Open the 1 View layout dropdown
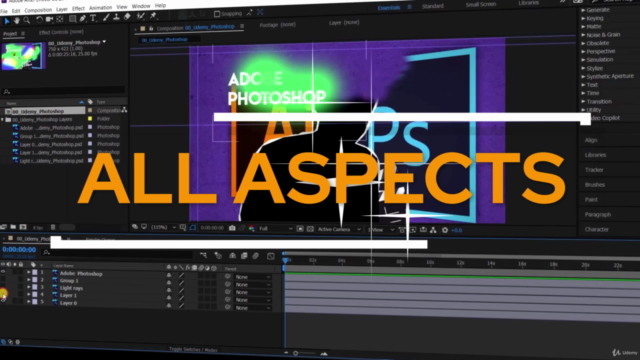640x360 pixels. [381, 230]
